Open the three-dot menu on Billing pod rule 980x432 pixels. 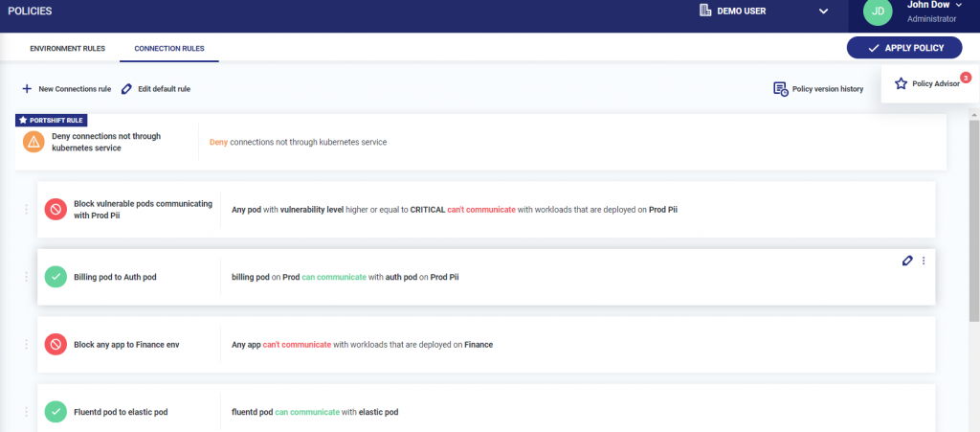(924, 261)
